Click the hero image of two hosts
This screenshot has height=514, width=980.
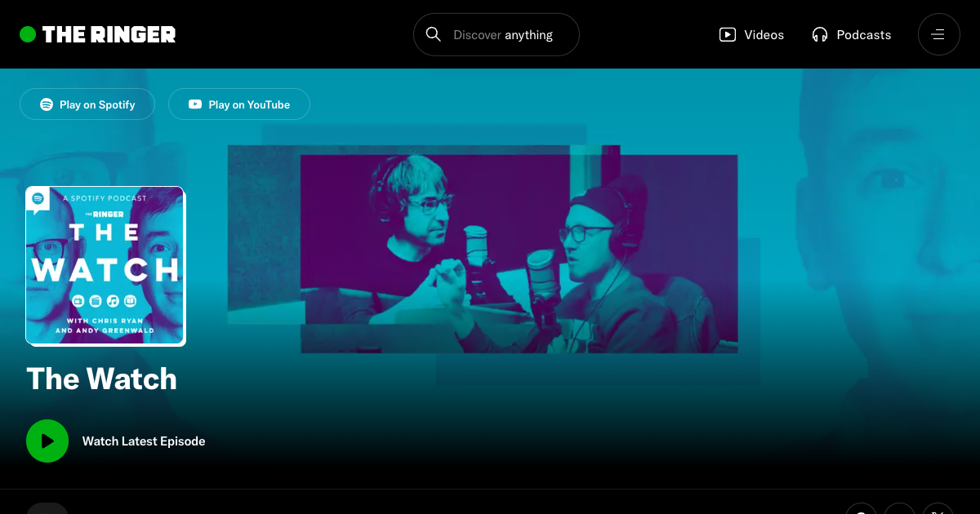[519, 253]
